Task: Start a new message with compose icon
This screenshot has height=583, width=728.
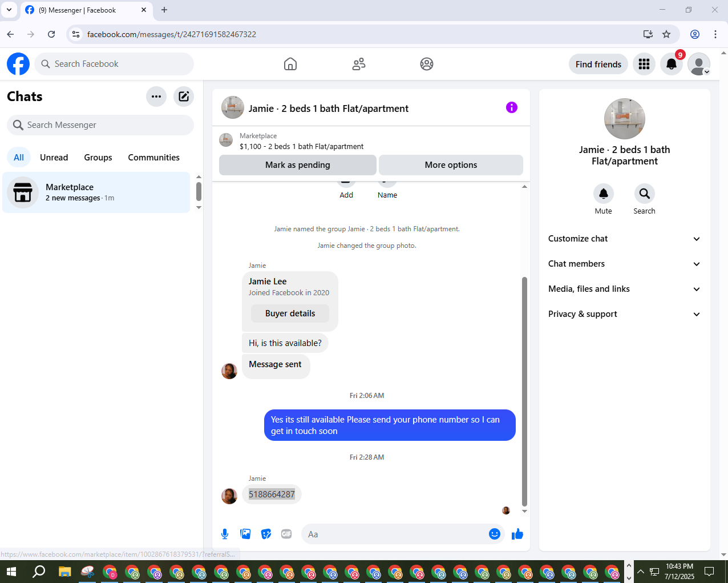Action: coord(184,97)
